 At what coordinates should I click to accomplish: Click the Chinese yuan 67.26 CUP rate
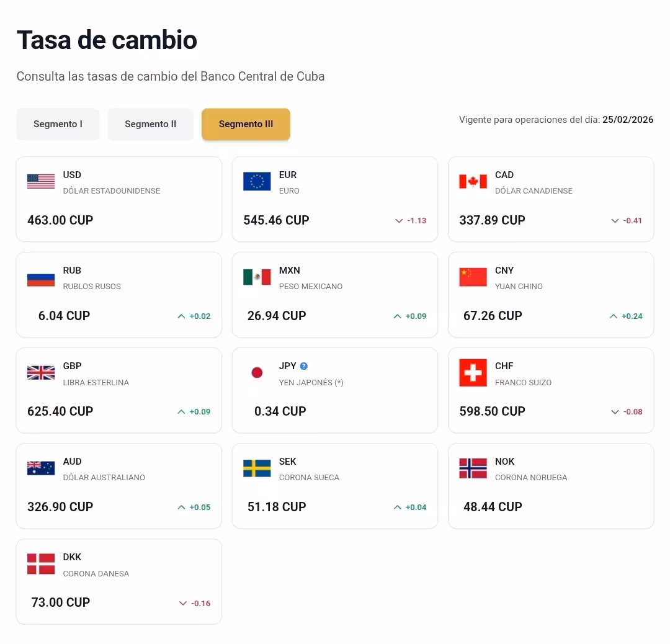(493, 316)
